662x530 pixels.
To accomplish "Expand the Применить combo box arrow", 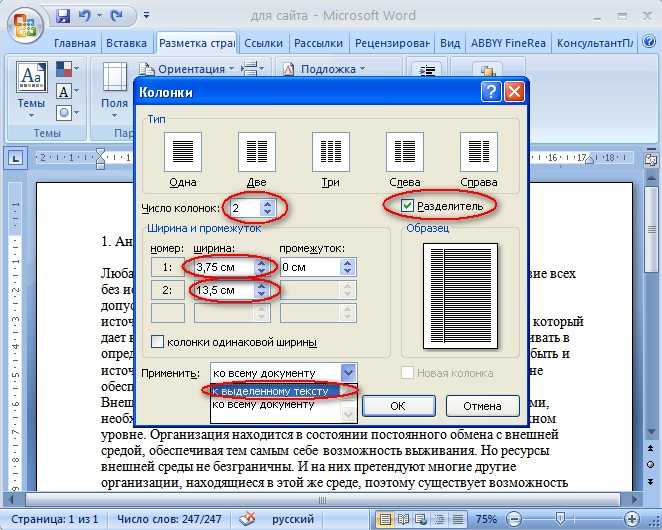I will (x=348, y=372).
